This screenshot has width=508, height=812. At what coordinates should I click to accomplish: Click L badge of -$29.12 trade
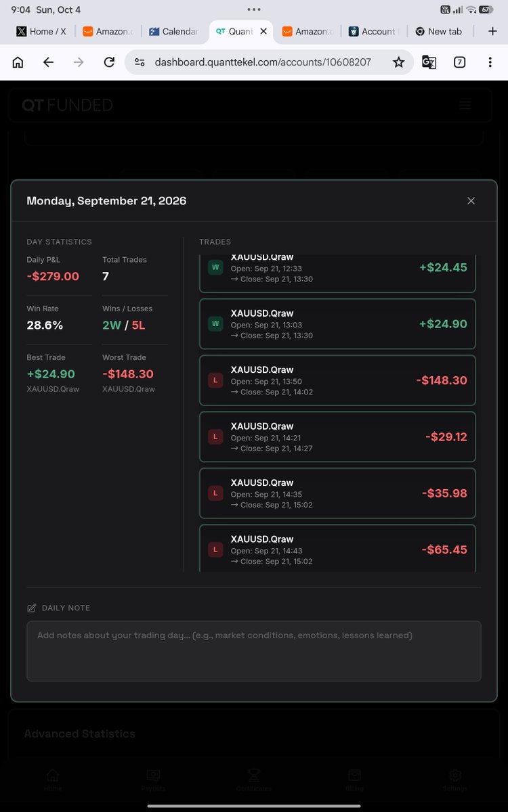click(x=215, y=437)
